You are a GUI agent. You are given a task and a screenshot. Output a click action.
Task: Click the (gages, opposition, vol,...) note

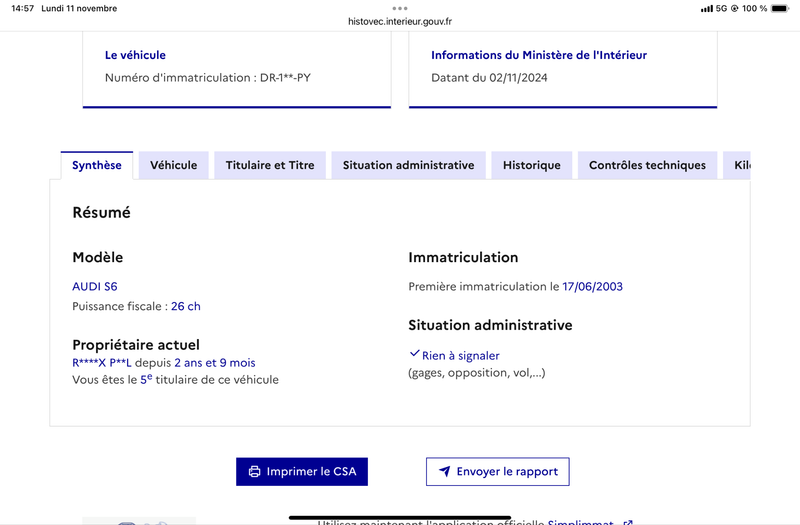click(x=477, y=372)
